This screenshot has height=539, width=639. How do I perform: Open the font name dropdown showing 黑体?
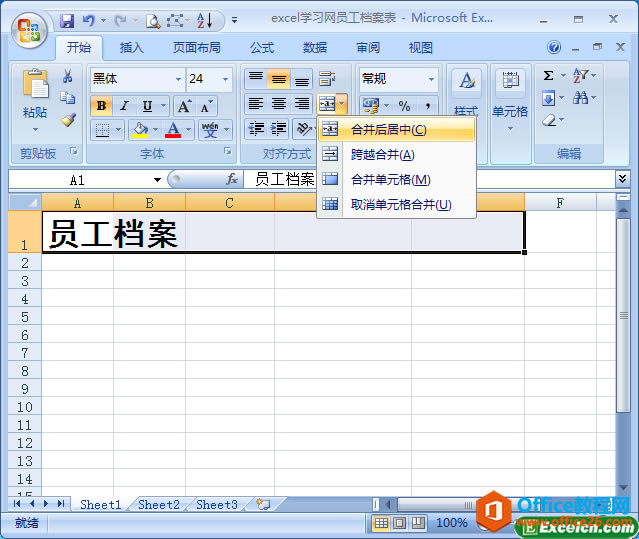click(x=137, y=79)
